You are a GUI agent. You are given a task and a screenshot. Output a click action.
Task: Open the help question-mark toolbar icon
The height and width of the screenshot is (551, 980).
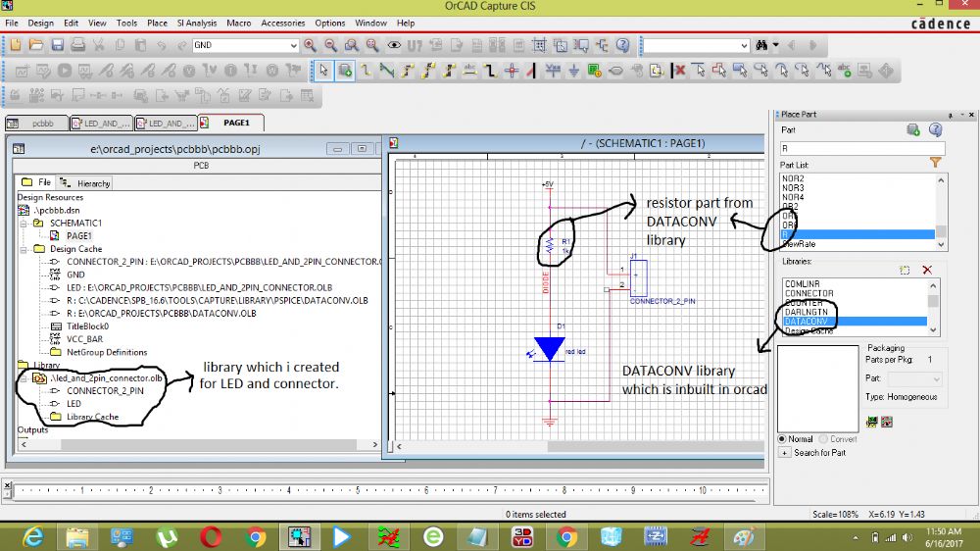(x=622, y=45)
